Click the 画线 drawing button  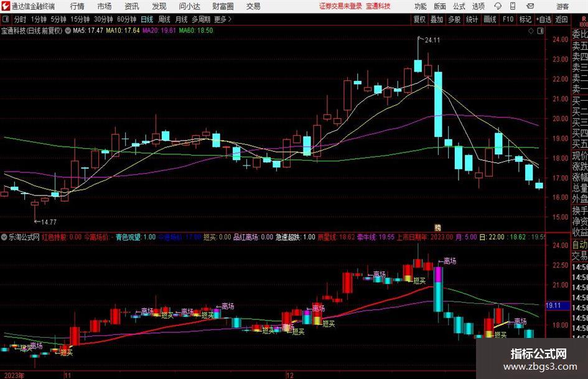point(490,19)
